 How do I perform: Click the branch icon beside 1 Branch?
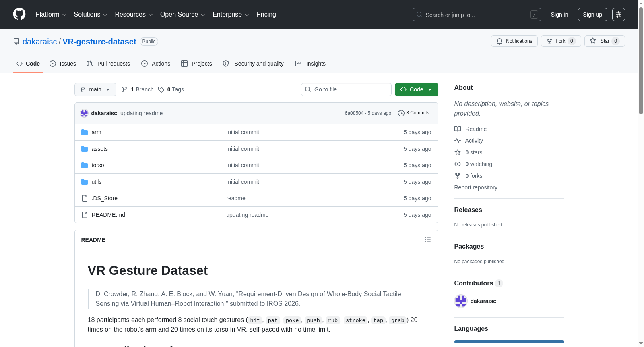125,89
